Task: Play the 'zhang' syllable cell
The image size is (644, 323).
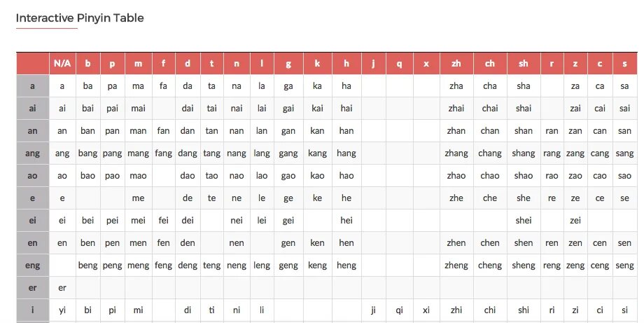Action: (x=456, y=153)
